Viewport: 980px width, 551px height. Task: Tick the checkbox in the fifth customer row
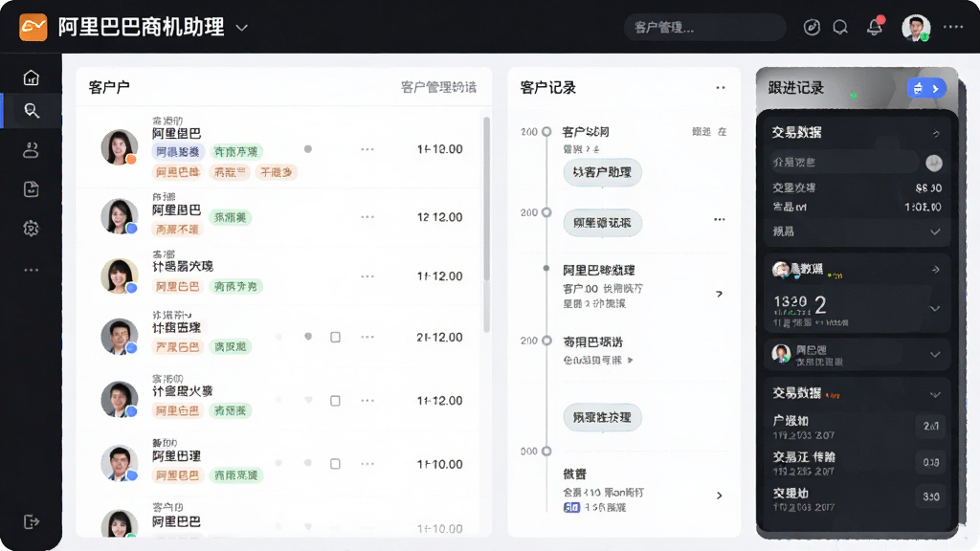pos(336,401)
